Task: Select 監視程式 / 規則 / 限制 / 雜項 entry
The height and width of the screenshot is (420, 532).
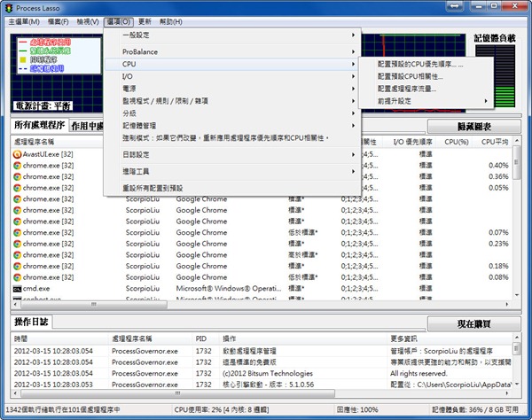Action: [x=231, y=101]
